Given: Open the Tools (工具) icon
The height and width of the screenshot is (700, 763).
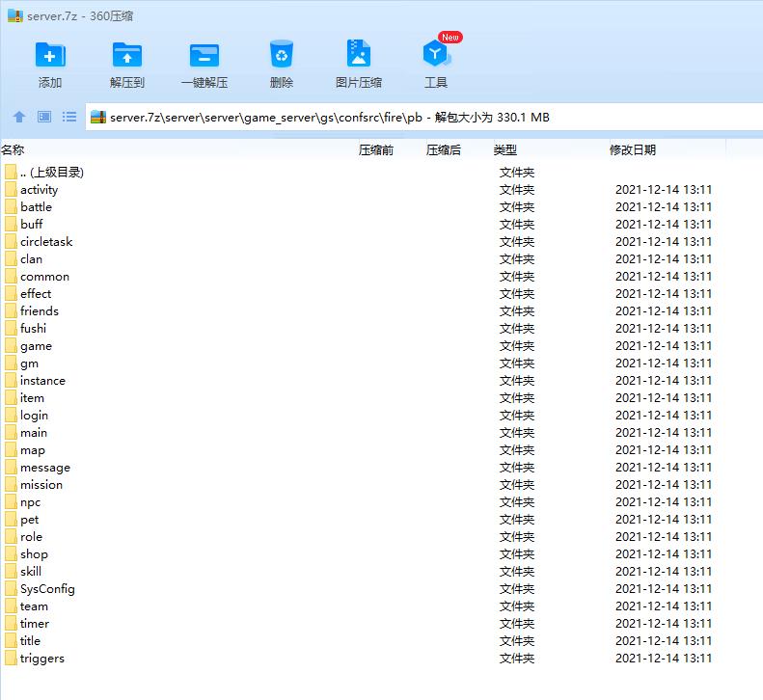Looking at the screenshot, I should pyautogui.click(x=435, y=55).
